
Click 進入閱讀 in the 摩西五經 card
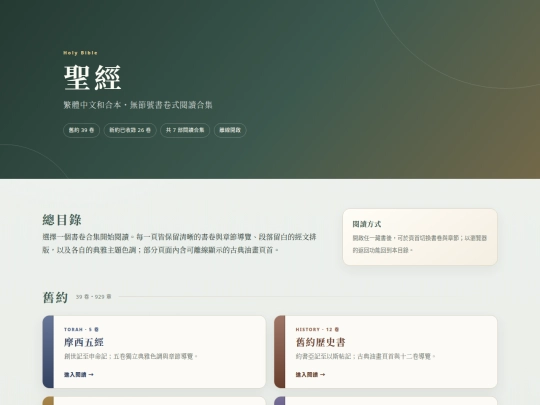(79, 374)
